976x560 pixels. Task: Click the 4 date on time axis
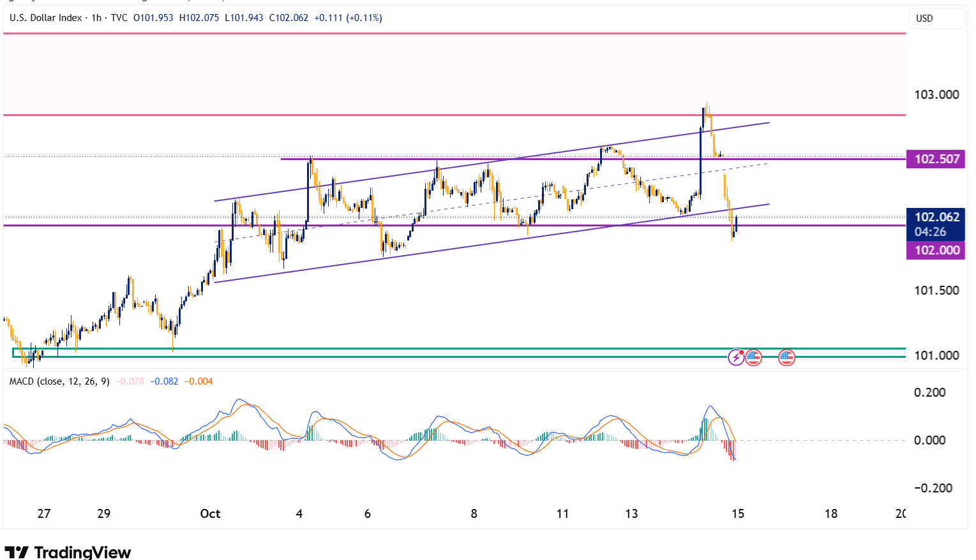tap(299, 513)
